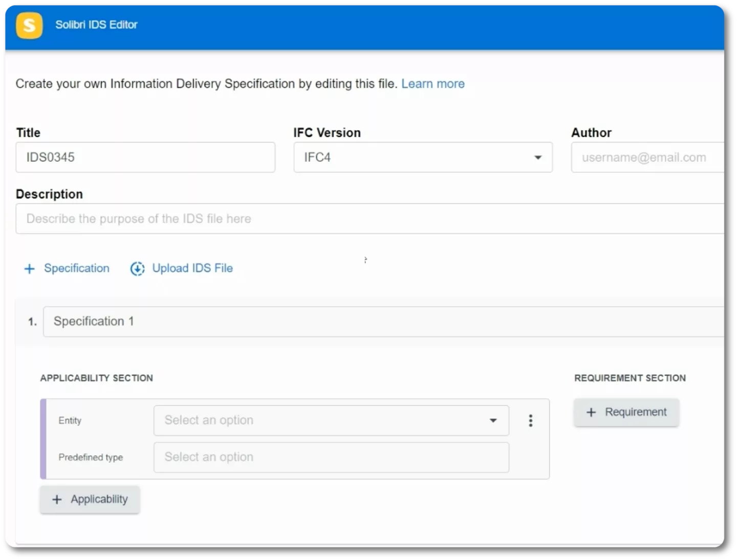The width and height of the screenshot is (737, 560).
Task: Click the Author email input field
Action: [648, 157]
